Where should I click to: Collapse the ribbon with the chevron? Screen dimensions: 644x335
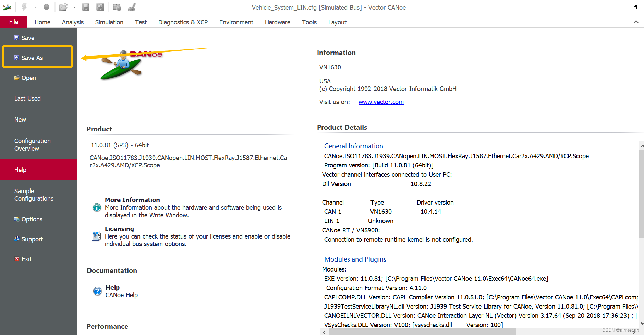[636, 22]
